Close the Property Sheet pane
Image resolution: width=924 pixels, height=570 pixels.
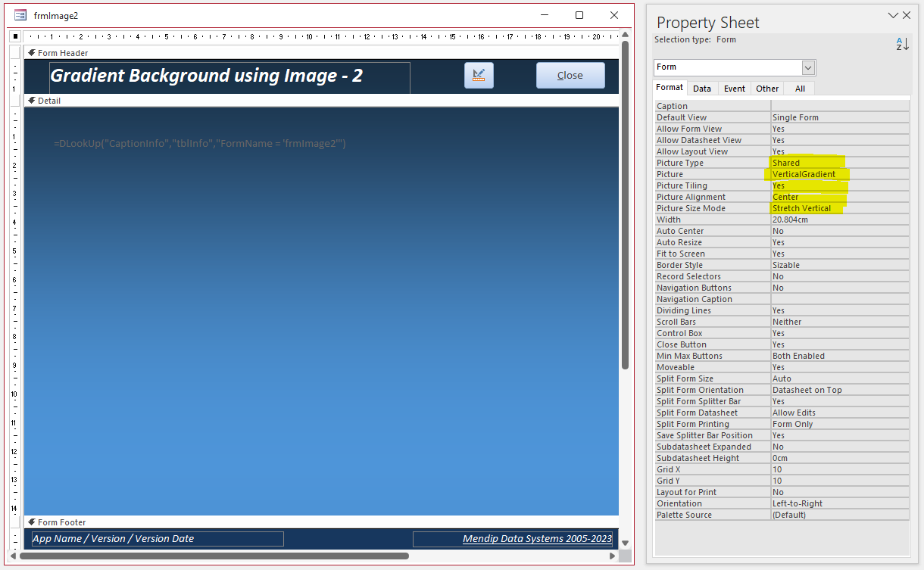click(907, 15)
